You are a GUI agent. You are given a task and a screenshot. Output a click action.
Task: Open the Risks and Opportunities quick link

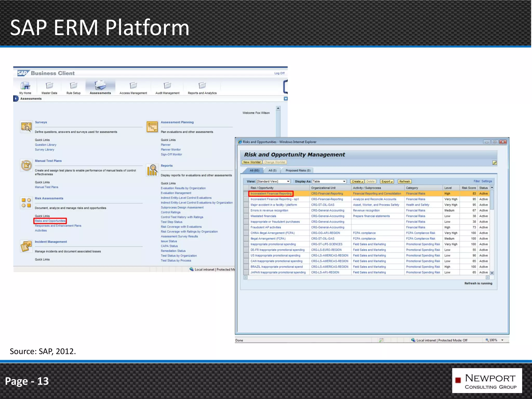click(x=50, y=221)
